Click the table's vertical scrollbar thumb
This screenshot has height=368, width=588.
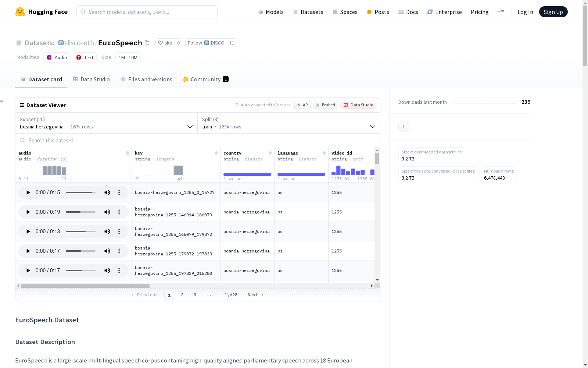pos(377,158)
